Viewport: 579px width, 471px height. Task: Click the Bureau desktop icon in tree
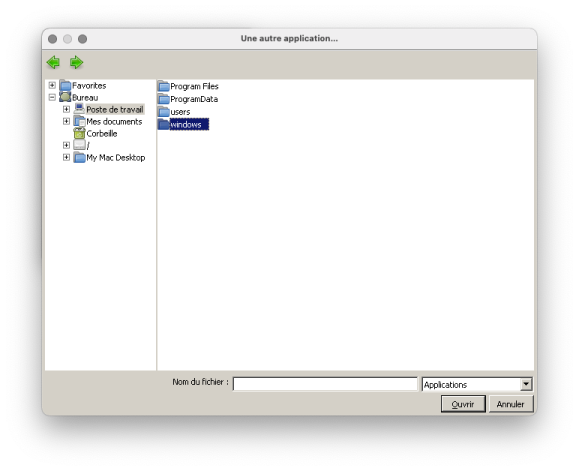[65, 97]
